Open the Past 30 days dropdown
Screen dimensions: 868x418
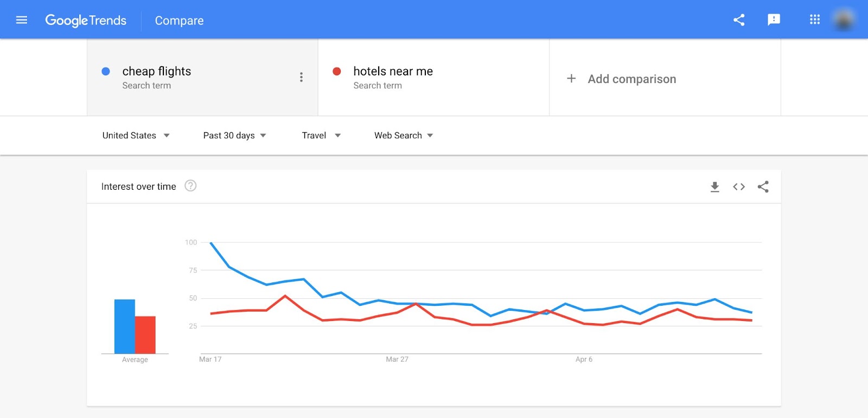(234, 136)
